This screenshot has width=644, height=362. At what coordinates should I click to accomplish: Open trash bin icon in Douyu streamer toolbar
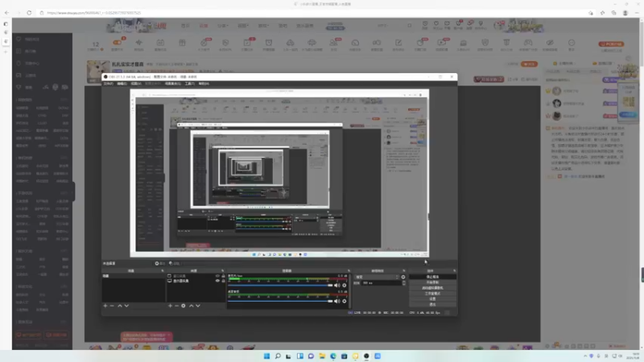point(506,43)
